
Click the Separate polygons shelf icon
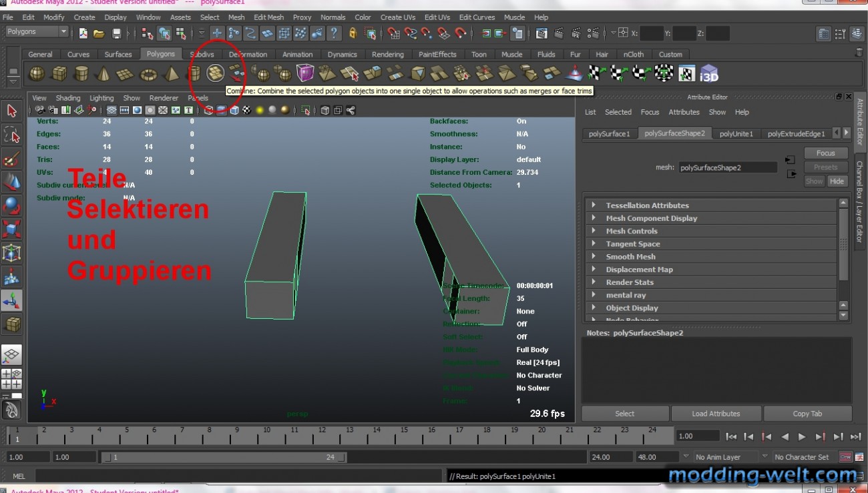tap(237, 73)
